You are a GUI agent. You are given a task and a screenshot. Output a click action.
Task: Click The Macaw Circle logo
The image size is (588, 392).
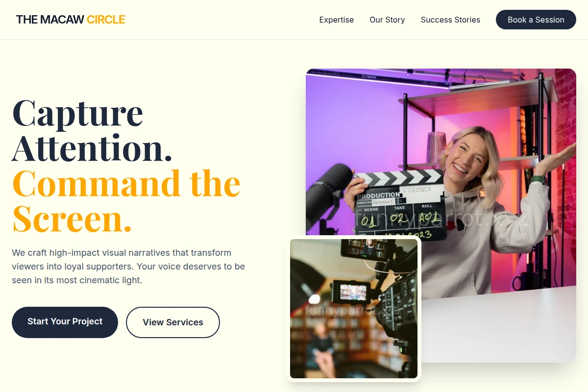coord(71,20)
